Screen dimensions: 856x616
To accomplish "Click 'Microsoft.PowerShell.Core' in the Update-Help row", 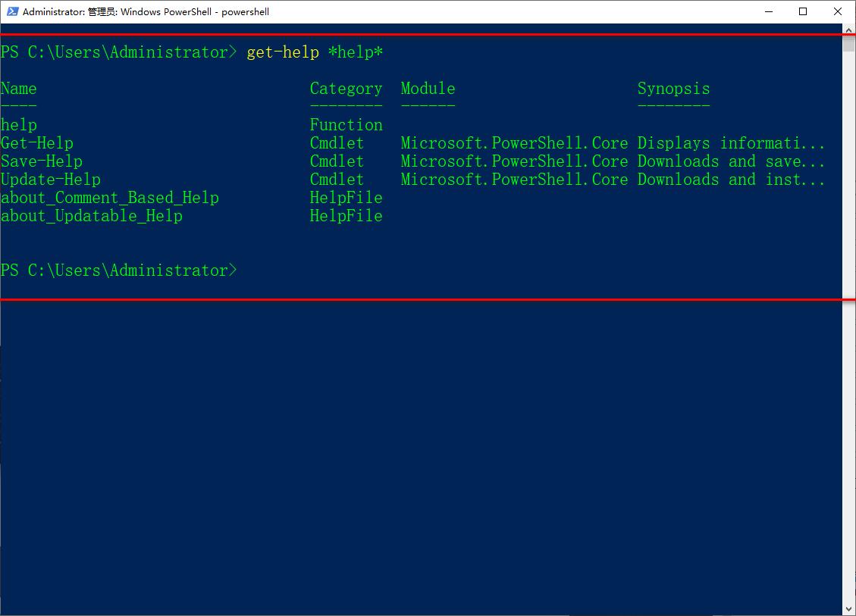I will tap(514, 180).
